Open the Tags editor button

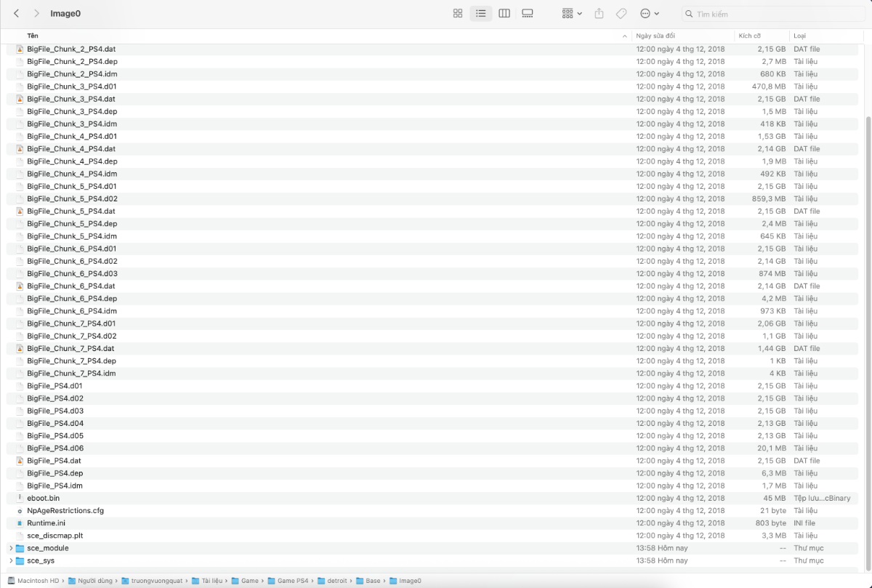[621, 14]
